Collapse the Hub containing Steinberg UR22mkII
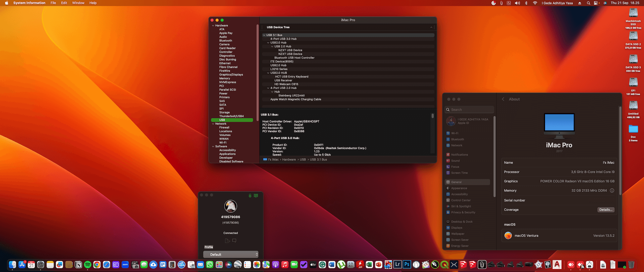The height and width of the screenshot is (272, 644). point(272,92)
